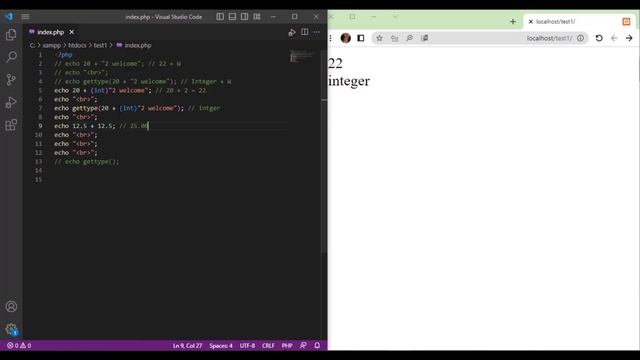Open the browser profile avatar
640x360 pixels.
coord(346,38)
